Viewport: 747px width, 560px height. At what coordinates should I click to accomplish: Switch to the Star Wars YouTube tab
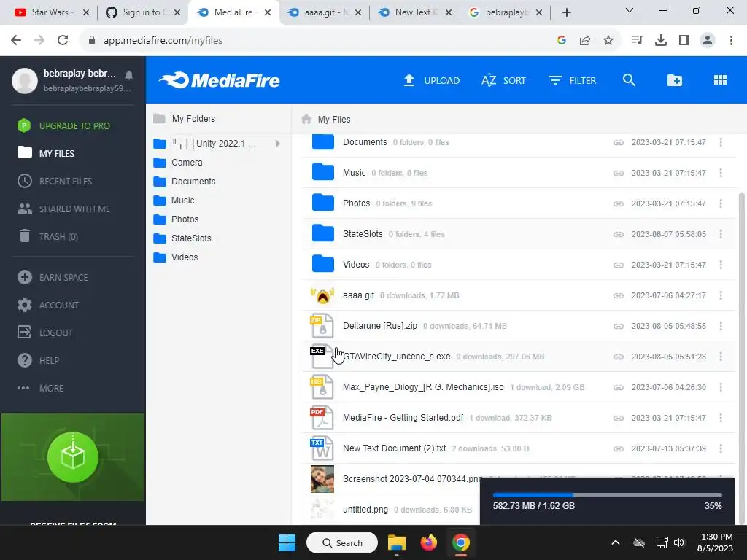(x=50, y=12)
